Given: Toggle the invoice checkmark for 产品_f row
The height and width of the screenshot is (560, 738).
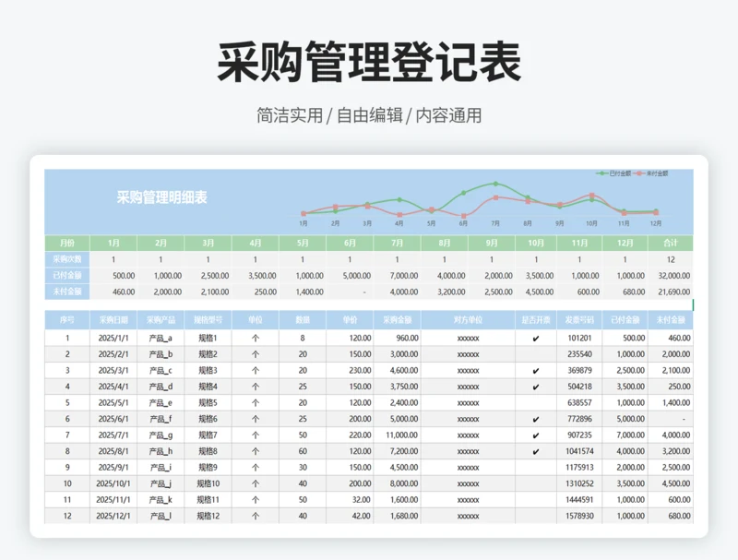Looking at the screenshot, I should pyautogui.click(x=536, y=419).
